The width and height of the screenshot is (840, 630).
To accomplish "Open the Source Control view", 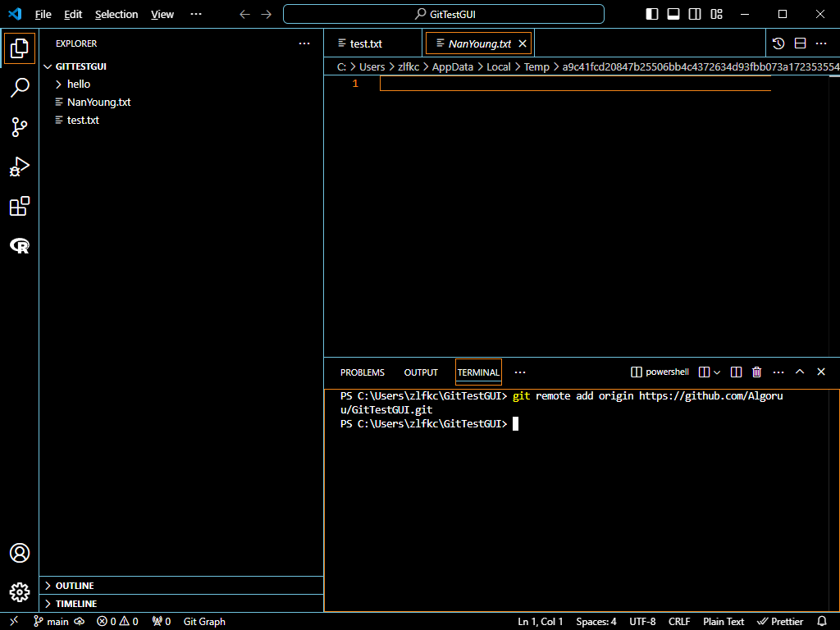I will tap(20, 127).
